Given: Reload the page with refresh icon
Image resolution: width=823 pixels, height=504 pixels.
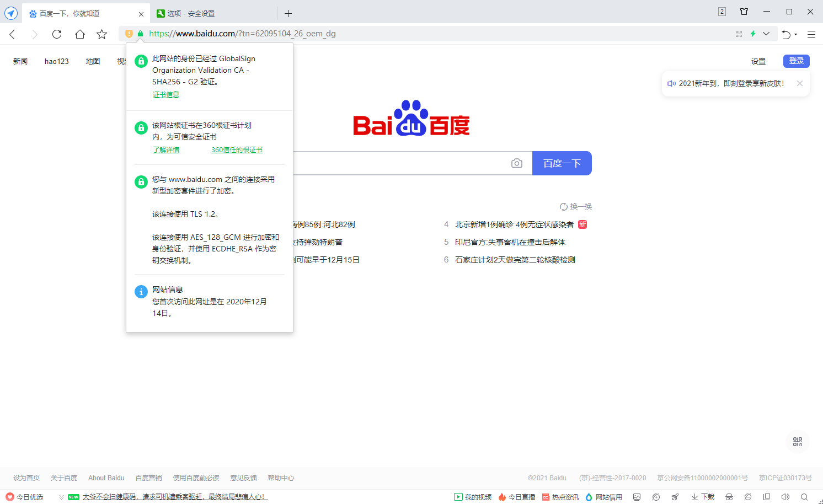Looking at the screenshot, I should 57,34.
